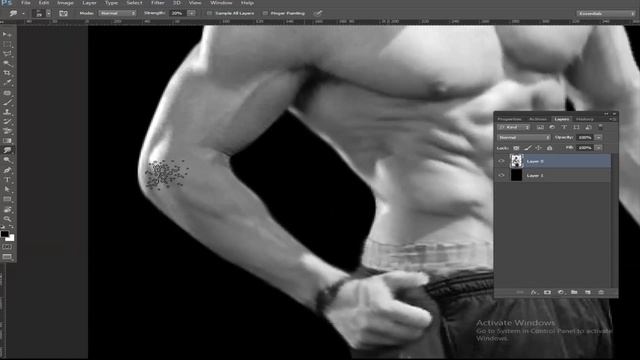Open the Filter menu
Image resolution: width=640 pixels, height=360 pixels.
click(158, 3)
